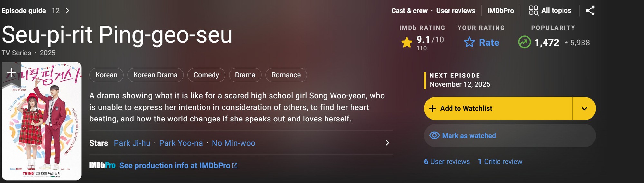Go to User reviews in top bar
This screenshot has height=183, width=644.
point(455,11)
